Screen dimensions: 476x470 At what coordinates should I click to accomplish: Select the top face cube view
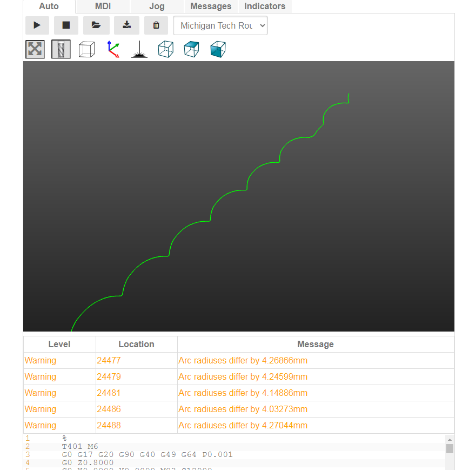pyautogui.click(x=191, y=49)
